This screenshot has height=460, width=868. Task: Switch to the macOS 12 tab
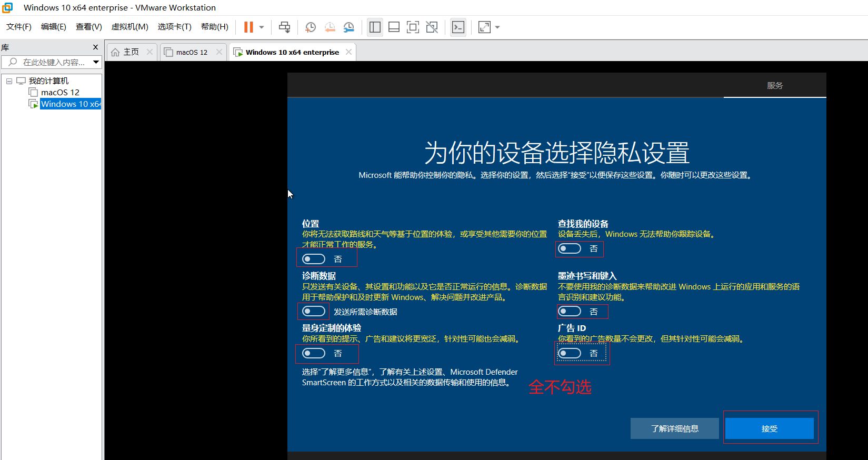192,52
